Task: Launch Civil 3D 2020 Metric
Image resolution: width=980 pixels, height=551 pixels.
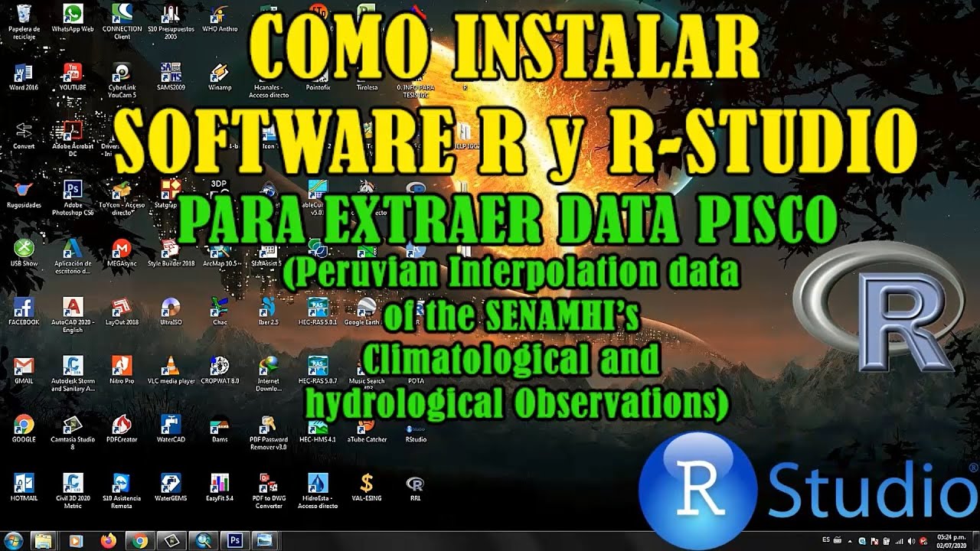Action: tap(73, 492)
